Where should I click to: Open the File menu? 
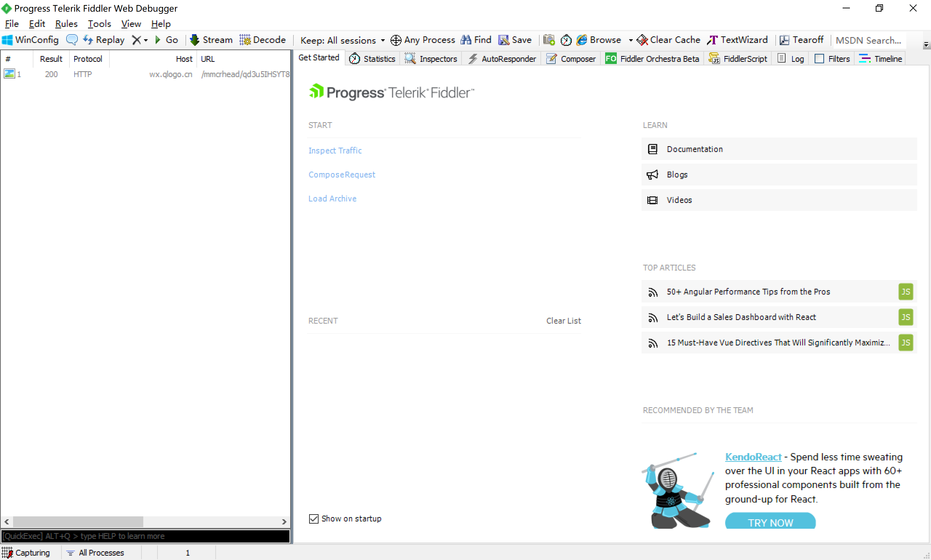coord(12,24)
